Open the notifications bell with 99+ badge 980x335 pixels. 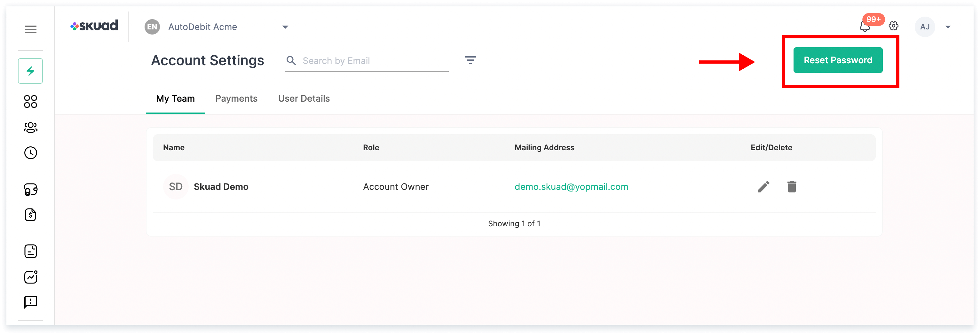(x=865, y=26)
